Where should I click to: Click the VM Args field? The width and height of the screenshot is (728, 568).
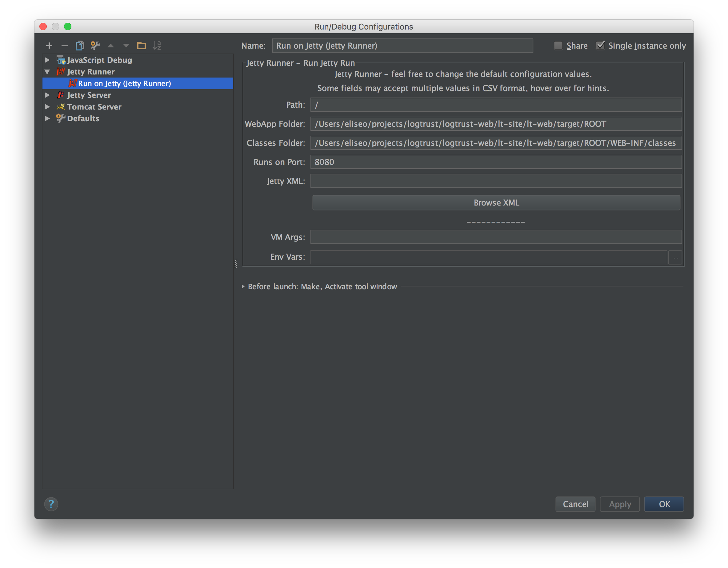pyautogui.click(x=496, y=237)
